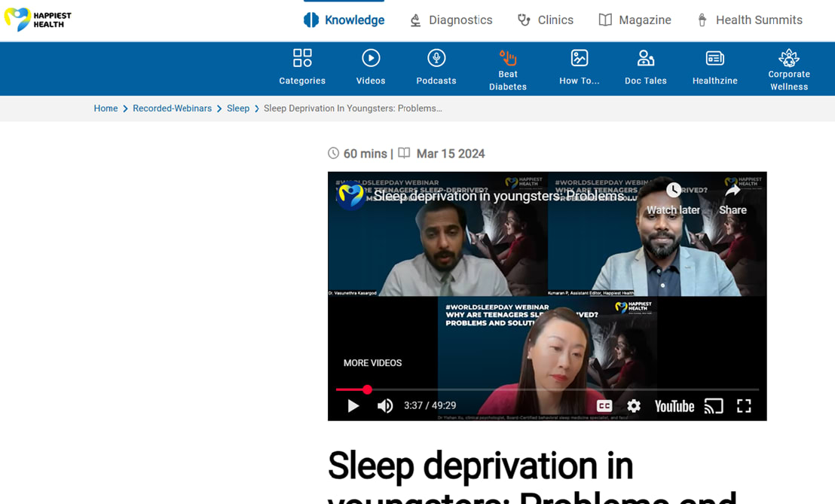Screen dimensions: 835x504
Task: Toggle closed captions on the video
Action: click(604, 406)
